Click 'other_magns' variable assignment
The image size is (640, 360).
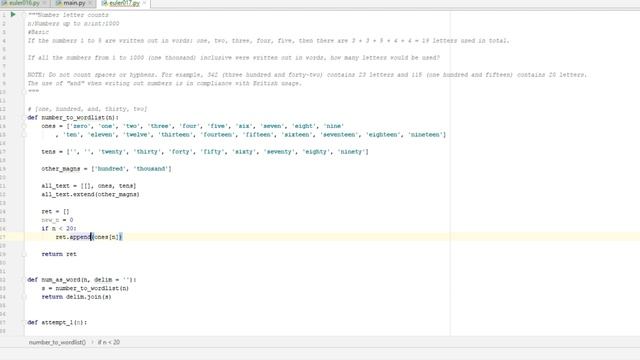106,169
